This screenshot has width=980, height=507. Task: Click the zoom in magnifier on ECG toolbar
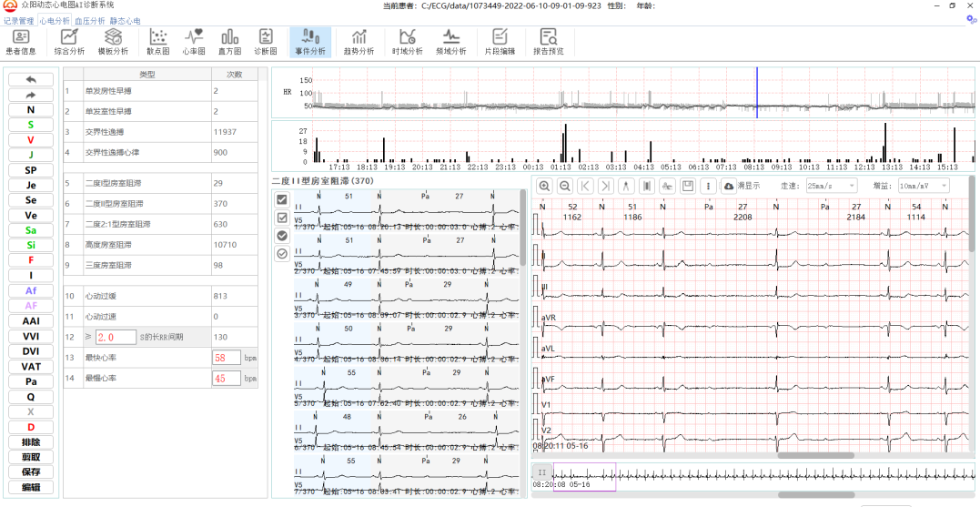pyautogui.click(x=544, y=186)
